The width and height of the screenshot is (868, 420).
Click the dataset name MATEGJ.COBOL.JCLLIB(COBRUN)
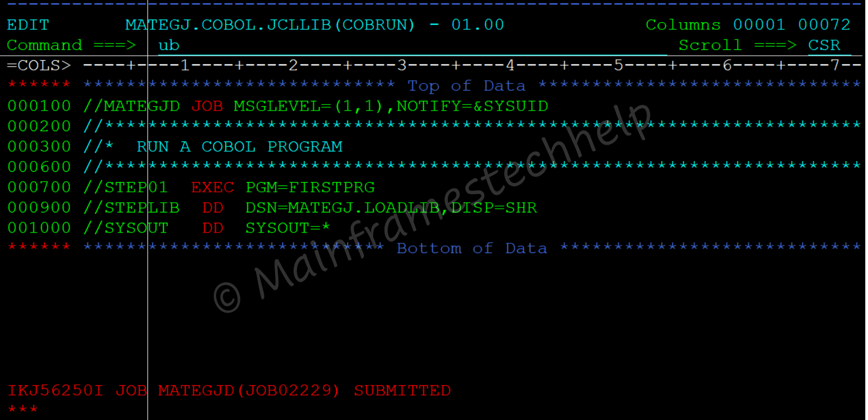[270, 25]
